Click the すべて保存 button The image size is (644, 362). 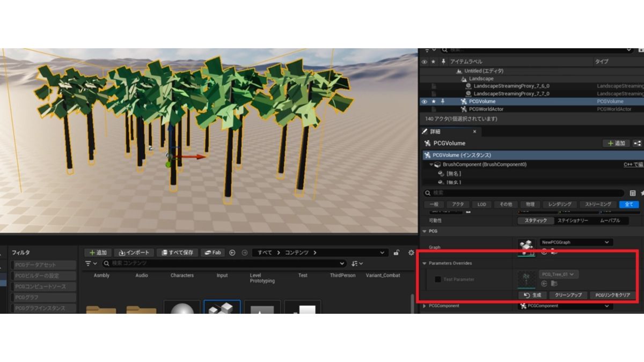pyautogui.click(x=178, y=253)
